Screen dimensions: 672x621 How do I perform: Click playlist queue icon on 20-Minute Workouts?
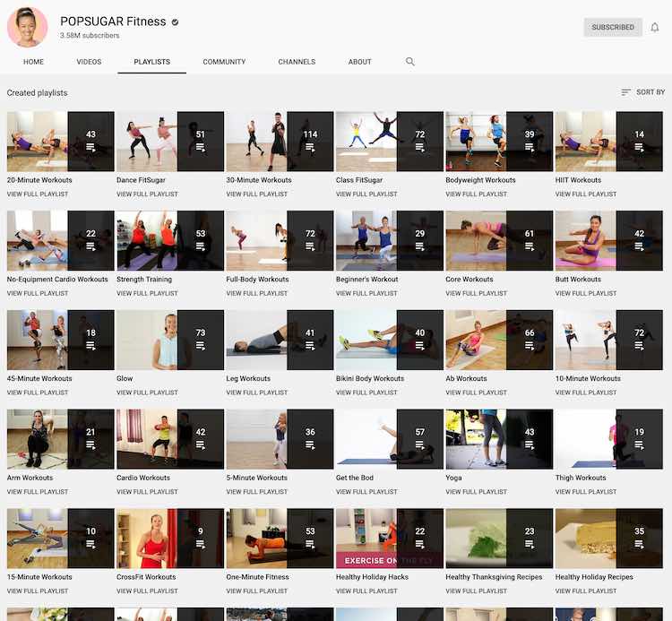90,148
